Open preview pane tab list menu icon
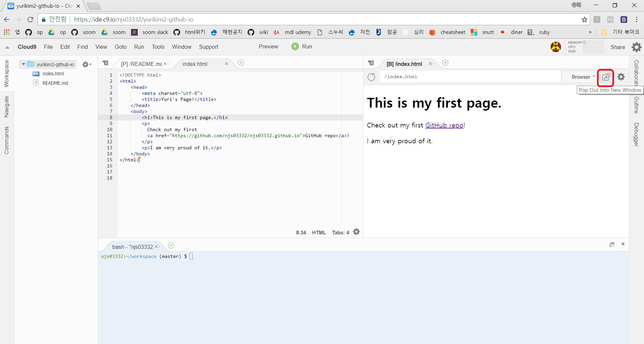The width and height of the screenshot is (644, 344). coord(371,63)
